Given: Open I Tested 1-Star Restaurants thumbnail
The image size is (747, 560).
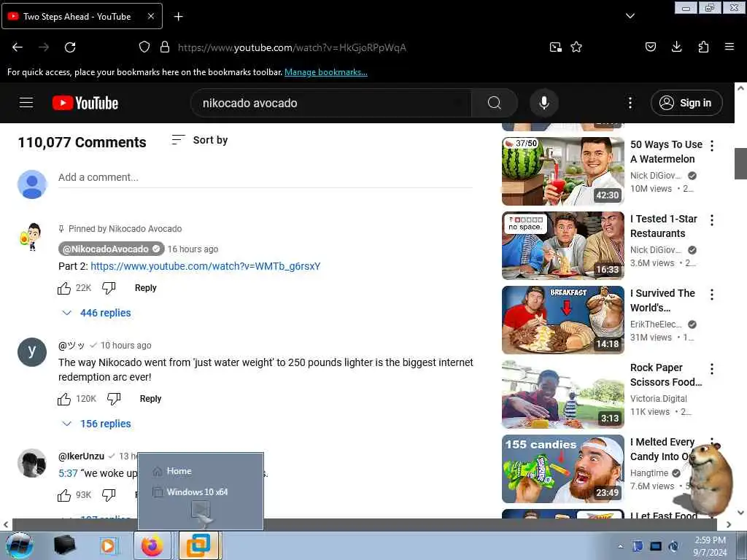Looking at the screenshot, I should point(562,246).
